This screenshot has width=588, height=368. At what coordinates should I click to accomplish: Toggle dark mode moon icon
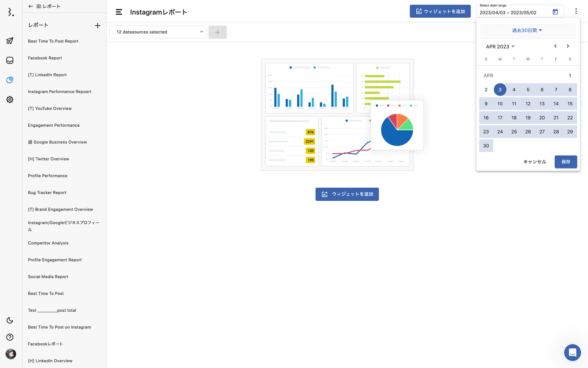click(10, 320)
